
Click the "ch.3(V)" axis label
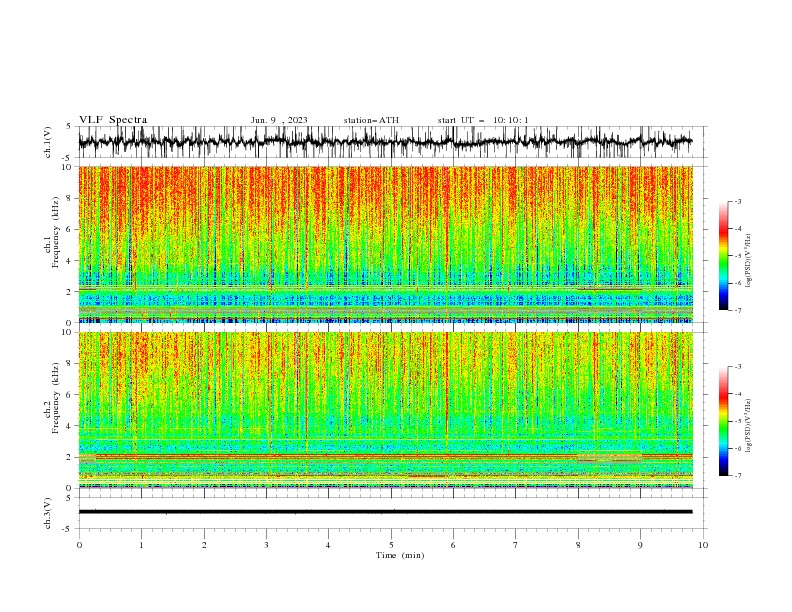pos(48,513)
